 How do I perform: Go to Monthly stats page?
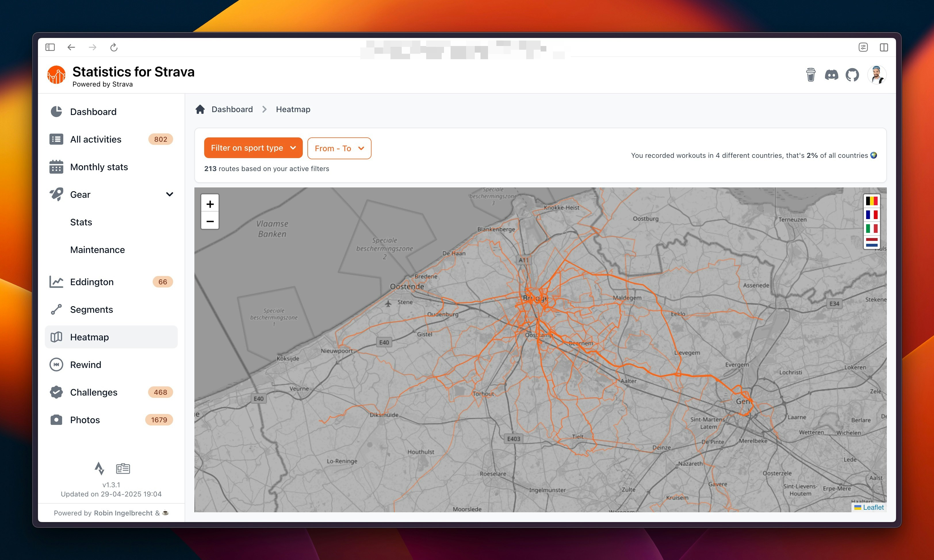point(99,167)
